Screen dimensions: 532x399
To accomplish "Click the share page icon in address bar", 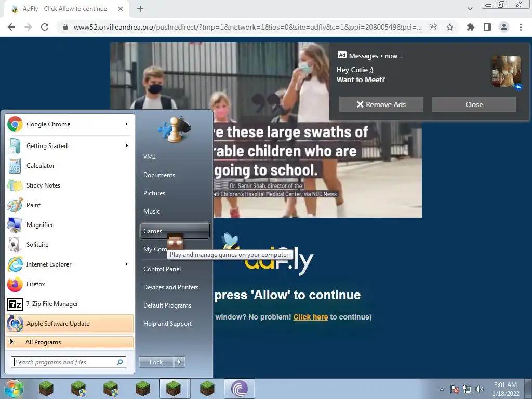I will 433,27.
